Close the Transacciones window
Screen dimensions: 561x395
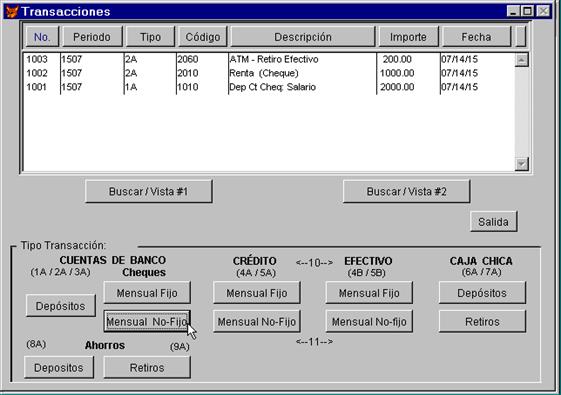click(x=543, y=11)
